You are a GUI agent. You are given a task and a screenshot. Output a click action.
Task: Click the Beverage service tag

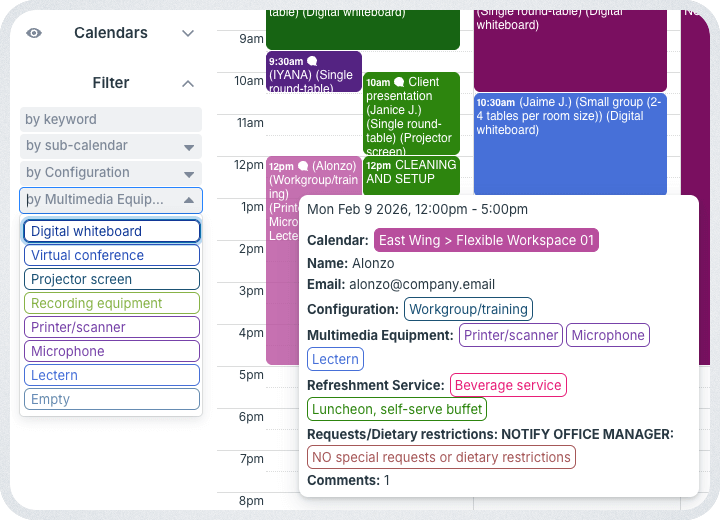tap(508, 385)
